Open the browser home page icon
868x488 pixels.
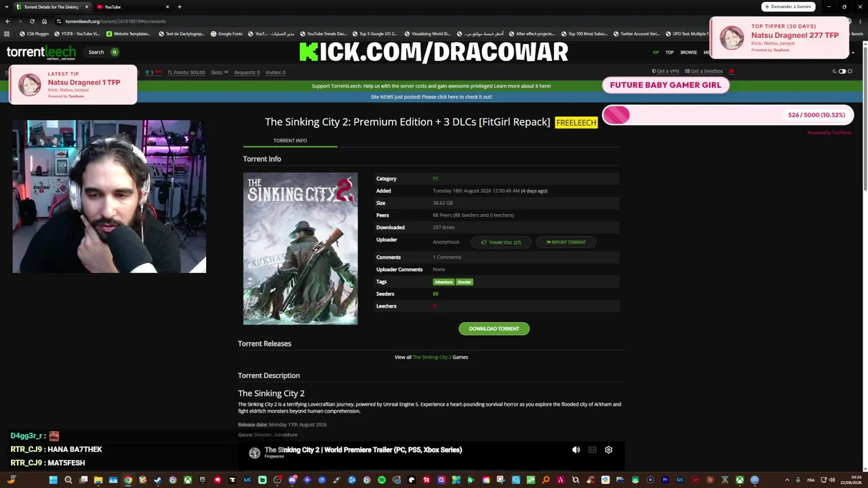point(44,21)
